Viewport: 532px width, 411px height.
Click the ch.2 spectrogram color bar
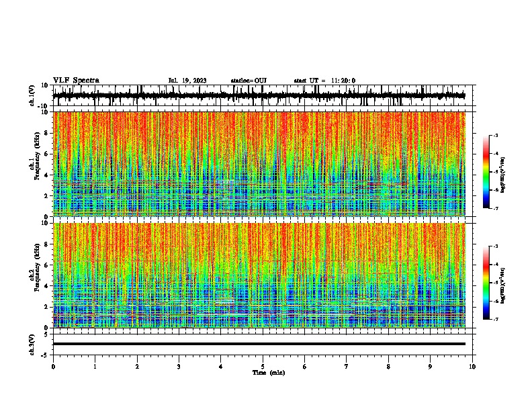(x=486, y=283)
